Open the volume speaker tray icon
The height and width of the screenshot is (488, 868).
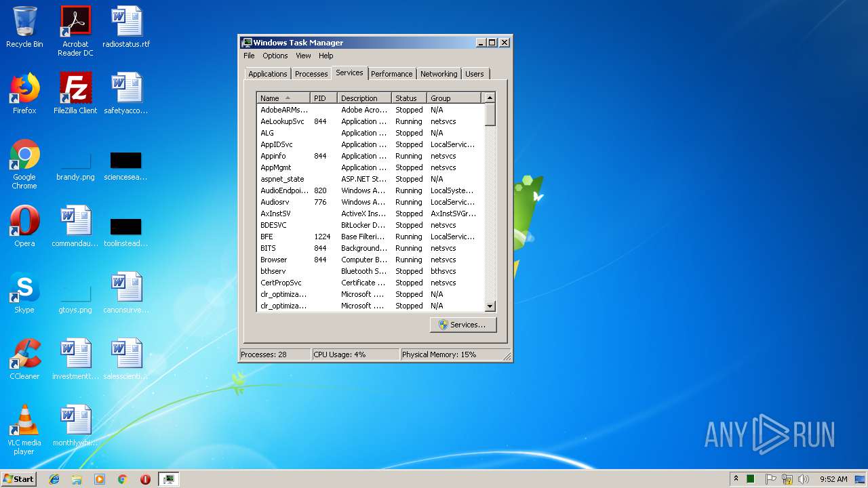804,479
